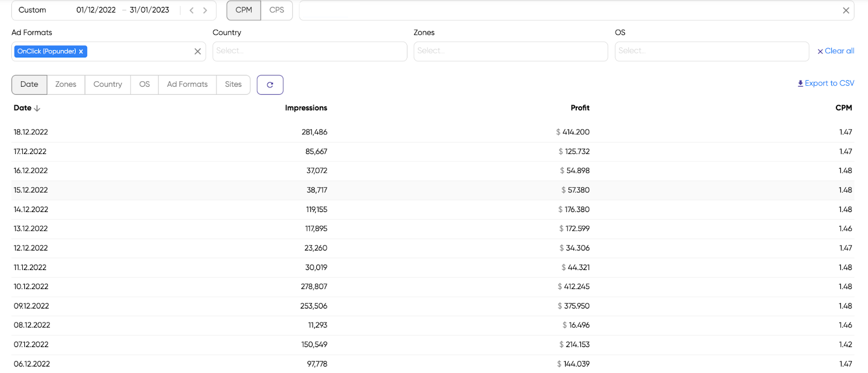Screen dimensions: 868x373
Task: Open the Zones select dropdown
Action: (x=510, y=52)
